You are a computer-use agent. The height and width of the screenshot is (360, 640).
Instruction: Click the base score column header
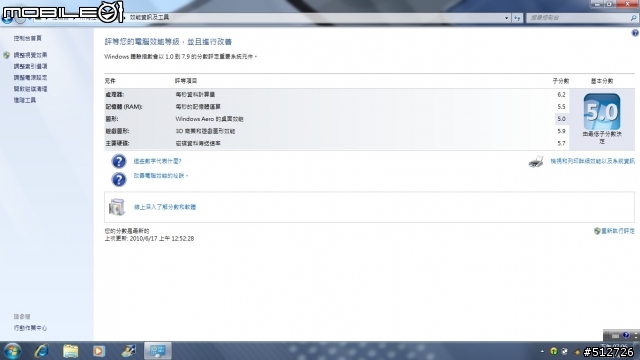602,81
